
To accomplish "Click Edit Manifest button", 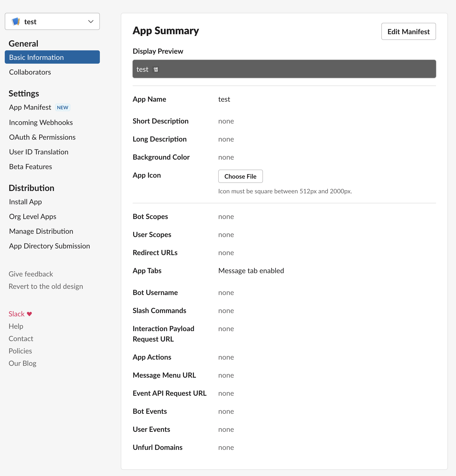I will [408, 32].
